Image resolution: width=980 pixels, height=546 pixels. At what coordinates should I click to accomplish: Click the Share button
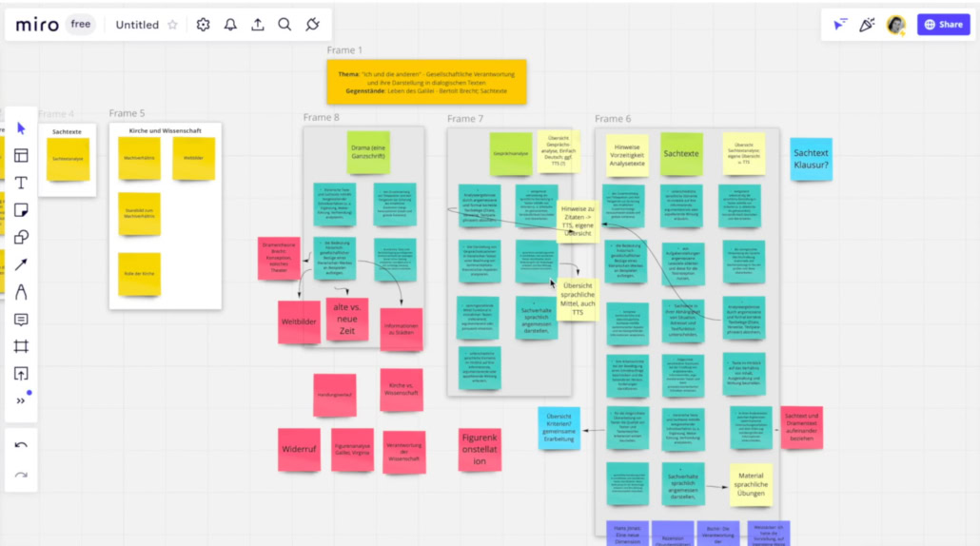pyautogui.click(x=944, y=25)
